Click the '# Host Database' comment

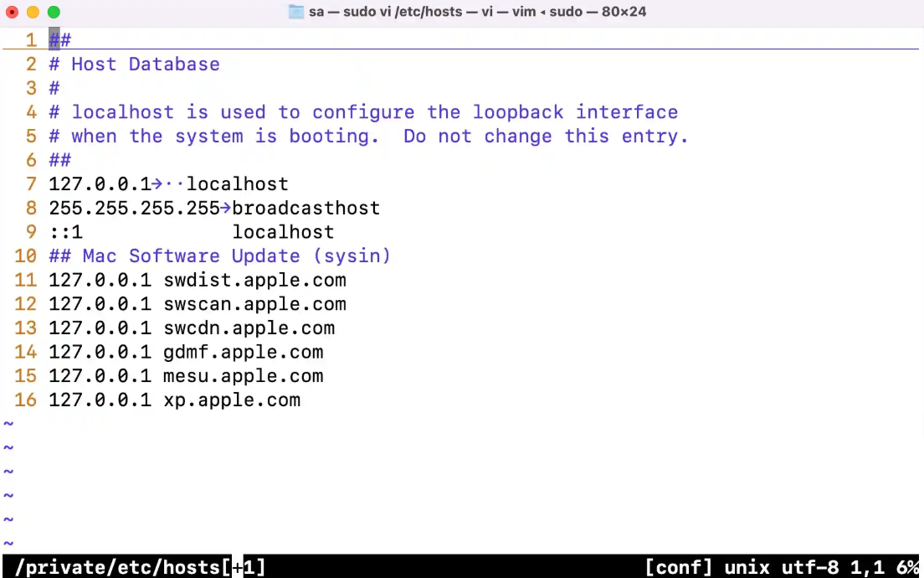[x=134, y=65]
